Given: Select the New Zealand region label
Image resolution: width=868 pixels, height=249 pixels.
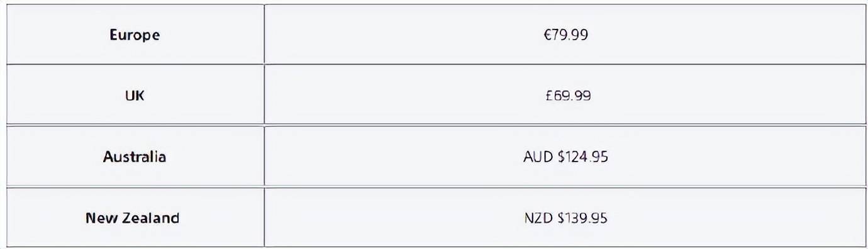Looking at the screenshot, I should click(x=132, y=218).
